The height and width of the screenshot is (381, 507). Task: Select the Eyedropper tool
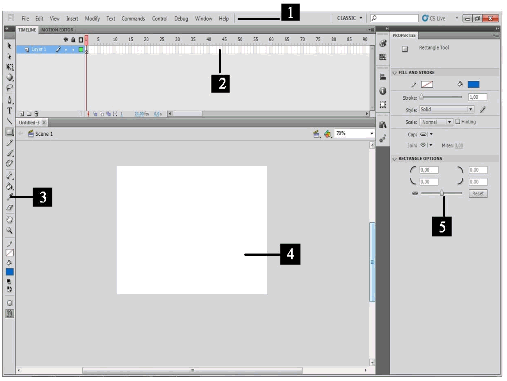point(10,197)
